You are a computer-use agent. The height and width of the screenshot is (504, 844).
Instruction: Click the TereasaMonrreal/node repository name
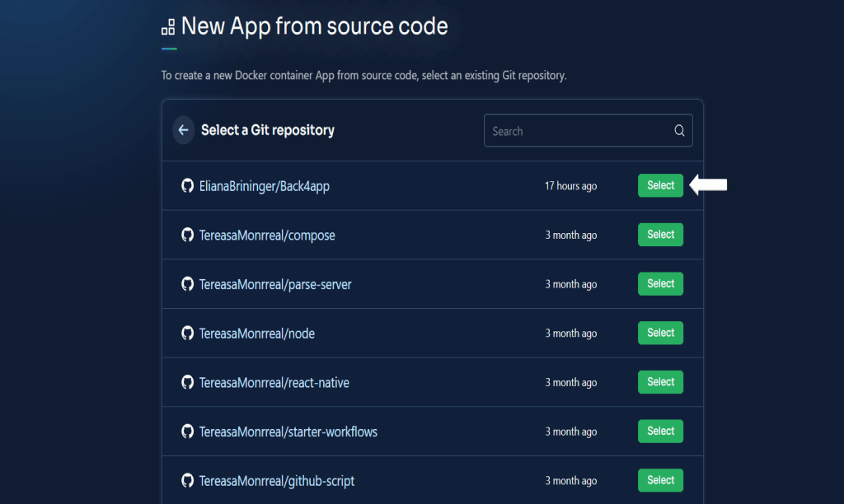(x=257, y=334)
